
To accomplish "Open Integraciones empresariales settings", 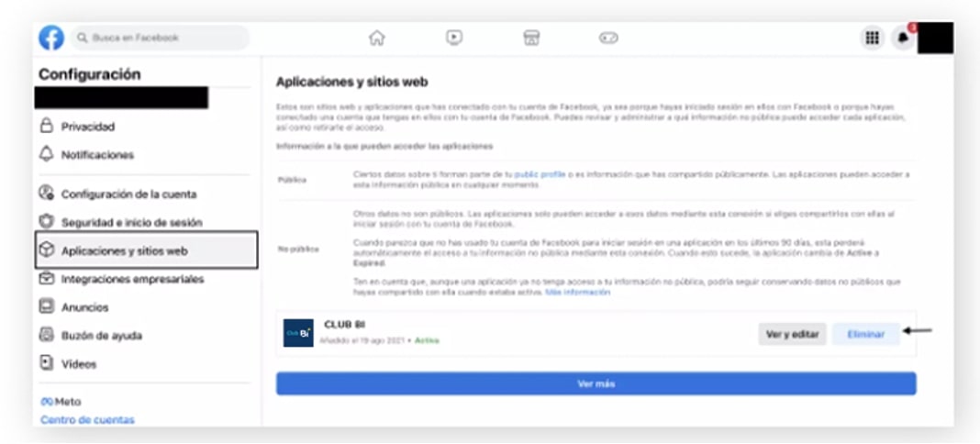I will coord(132,279).
